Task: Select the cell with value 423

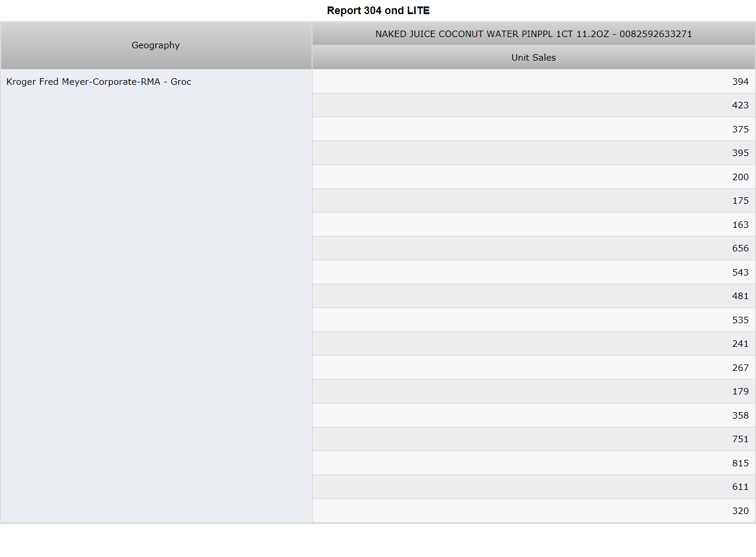Action: point(533,105)
